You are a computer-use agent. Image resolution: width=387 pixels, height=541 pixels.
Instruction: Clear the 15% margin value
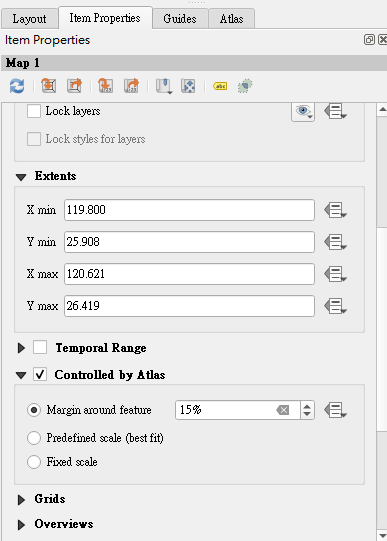[283, 410]
